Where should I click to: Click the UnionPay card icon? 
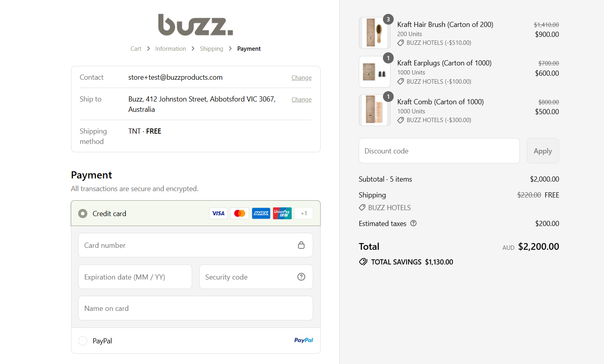tap(282, 213)
